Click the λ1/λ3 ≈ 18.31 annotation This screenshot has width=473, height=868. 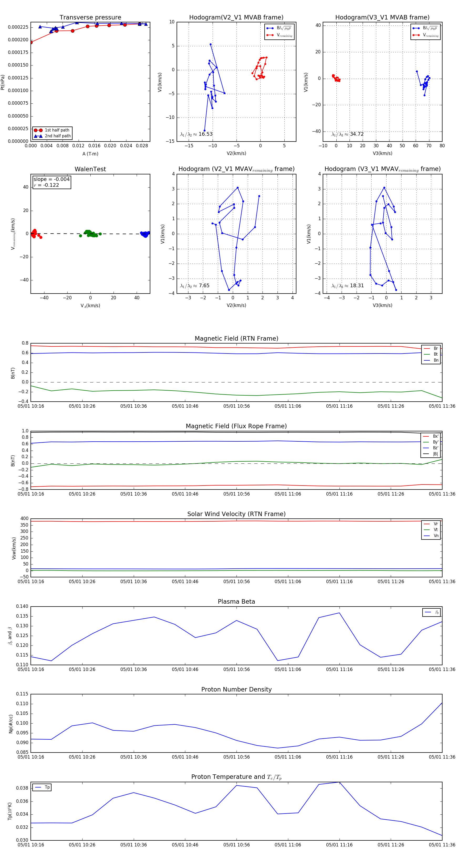[347, 286]
